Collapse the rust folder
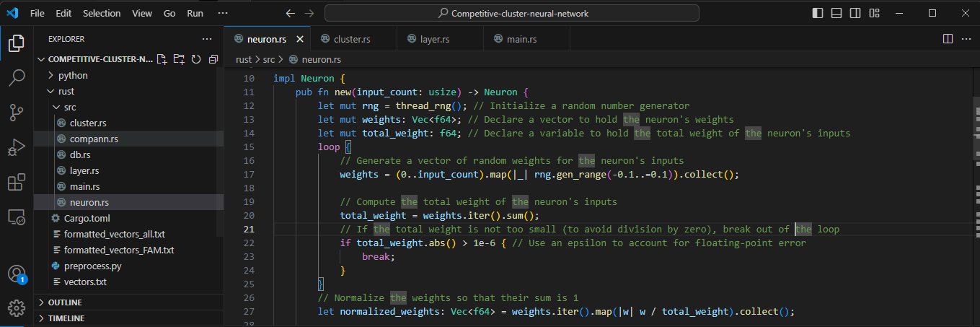The height and width of the screenshot is (327, 980). click(129, 92)
